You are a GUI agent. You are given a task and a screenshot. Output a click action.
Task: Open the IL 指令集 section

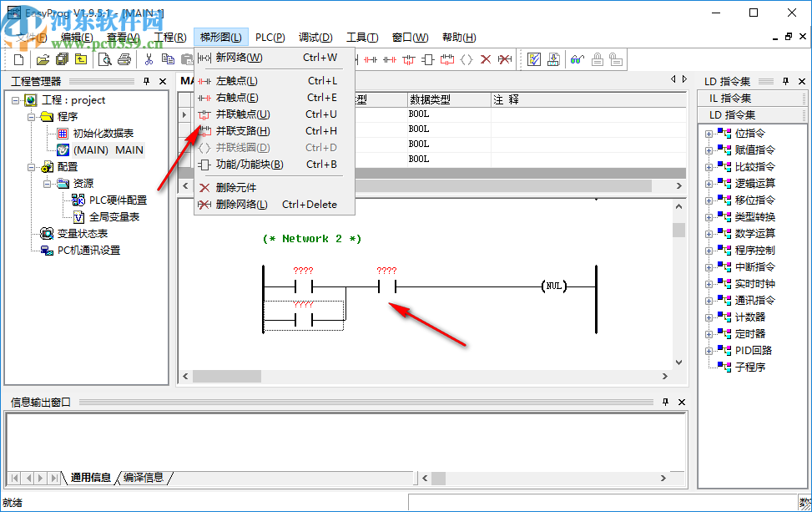point(752,99)
